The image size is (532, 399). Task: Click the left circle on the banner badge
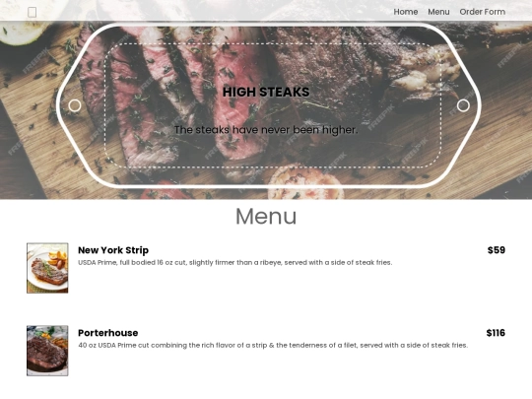(x=75, y=105)
